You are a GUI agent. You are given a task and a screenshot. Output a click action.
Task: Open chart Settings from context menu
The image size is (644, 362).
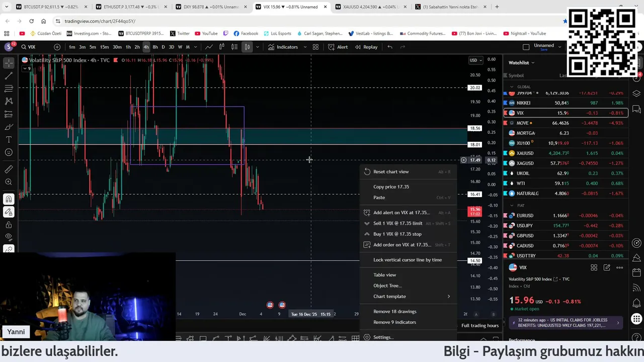pyautogui.click(x=408, y=337)
